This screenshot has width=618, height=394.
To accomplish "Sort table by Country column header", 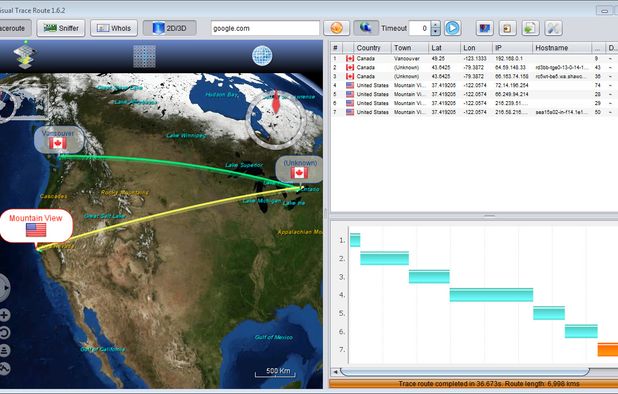I will [372, 48].
